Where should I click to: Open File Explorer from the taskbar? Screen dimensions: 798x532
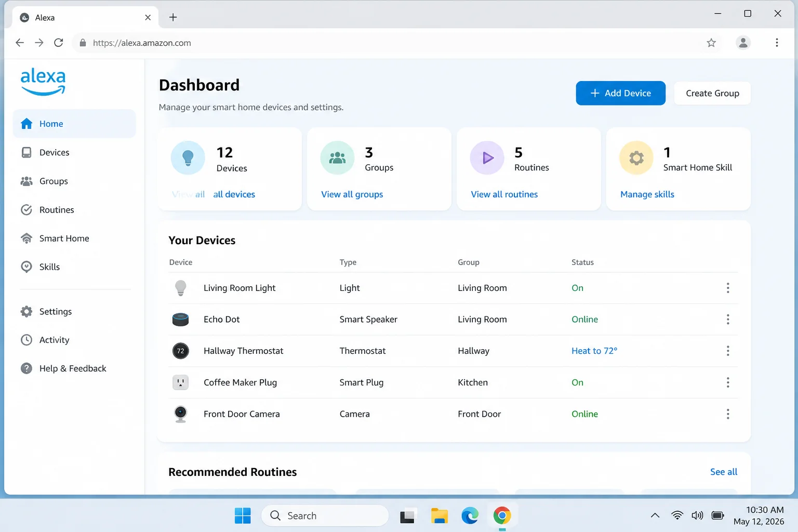[x=439, y=515]
